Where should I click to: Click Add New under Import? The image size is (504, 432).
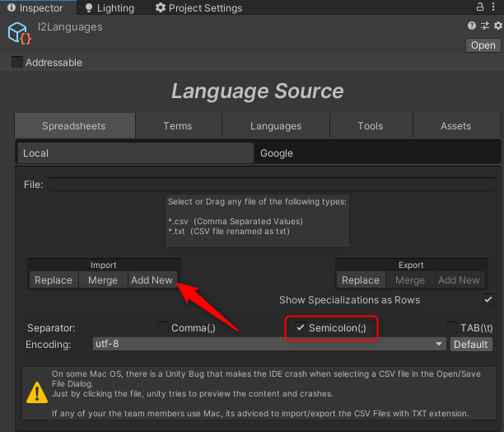pos(152,280)
